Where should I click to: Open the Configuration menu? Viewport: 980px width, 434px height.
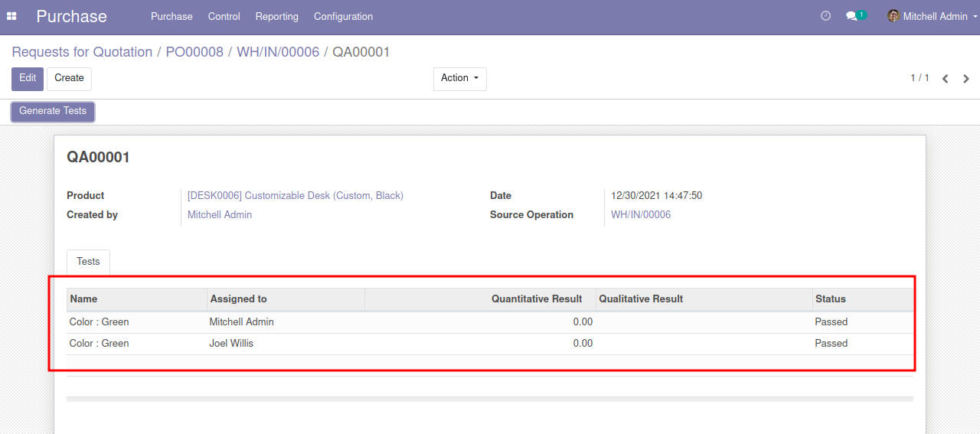[x=344, y=16]
